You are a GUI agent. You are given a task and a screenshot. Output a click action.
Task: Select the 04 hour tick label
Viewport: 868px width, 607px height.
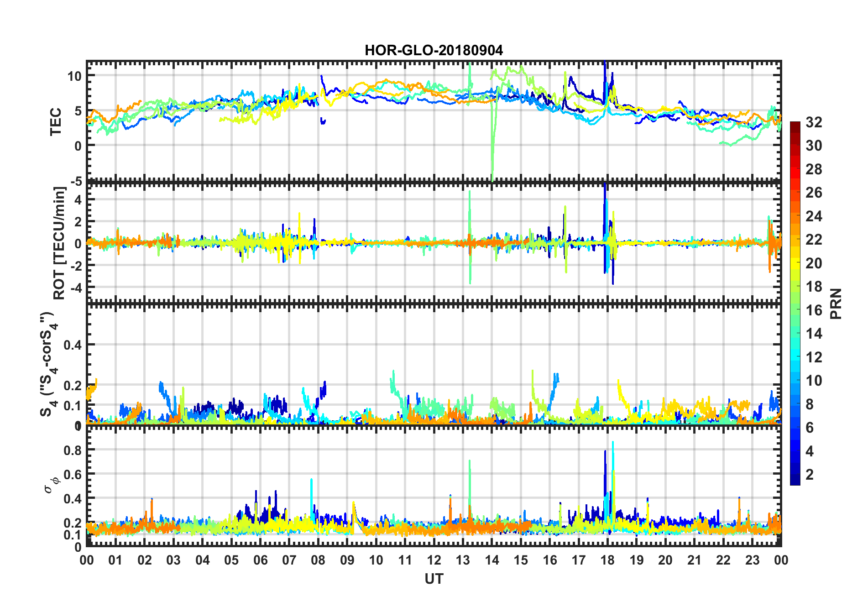click(x=203, y=560)
